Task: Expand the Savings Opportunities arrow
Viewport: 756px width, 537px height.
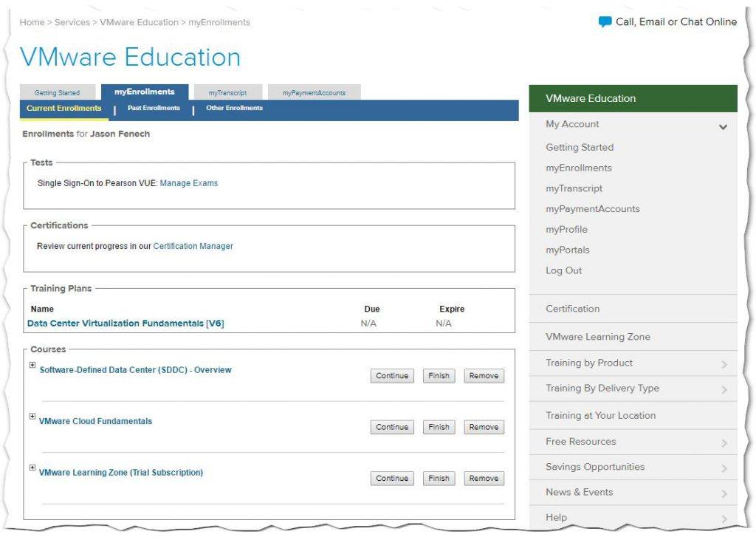Action: pyautogui.click(x=724, y=468)
